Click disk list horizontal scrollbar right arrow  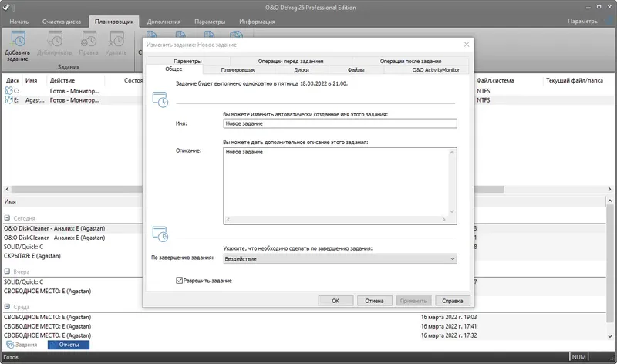609,189
